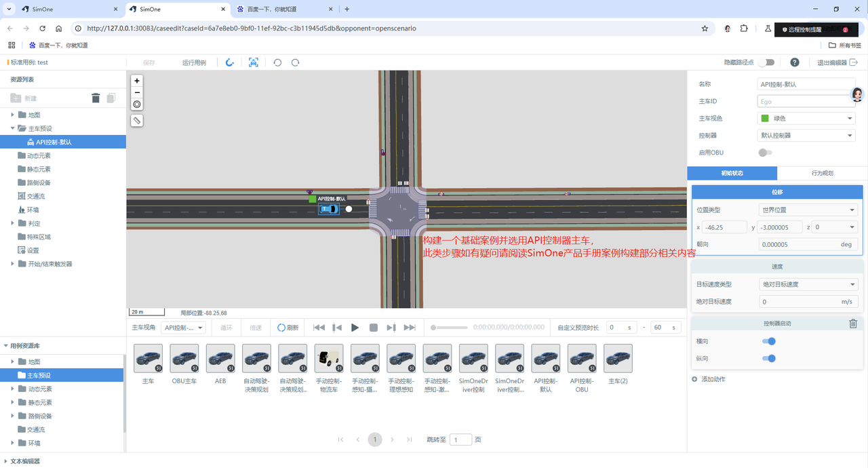The height and width of the screenshot is (468, 868).
Task: Click the 运行用例 button
Action: [194, 62]
